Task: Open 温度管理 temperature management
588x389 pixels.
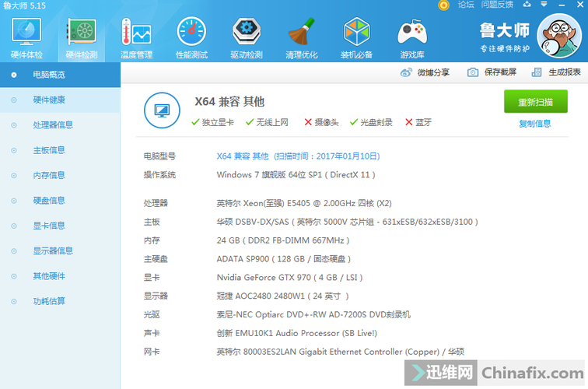Action: point(137,38)
